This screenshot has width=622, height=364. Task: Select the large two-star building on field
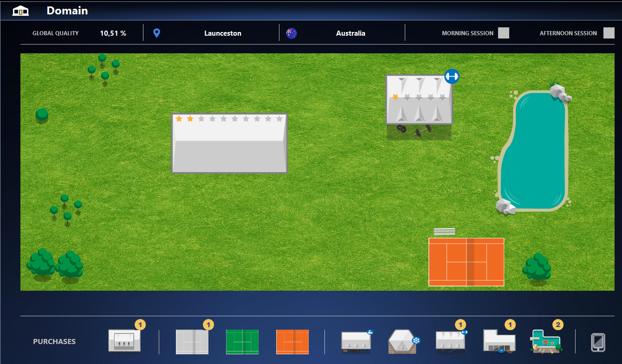point(229,143)
